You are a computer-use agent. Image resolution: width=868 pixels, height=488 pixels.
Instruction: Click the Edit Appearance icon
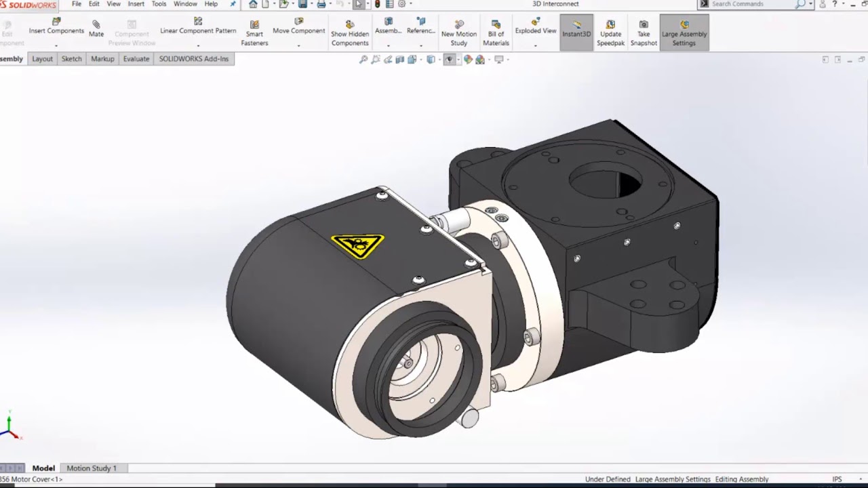pos(468,60)
